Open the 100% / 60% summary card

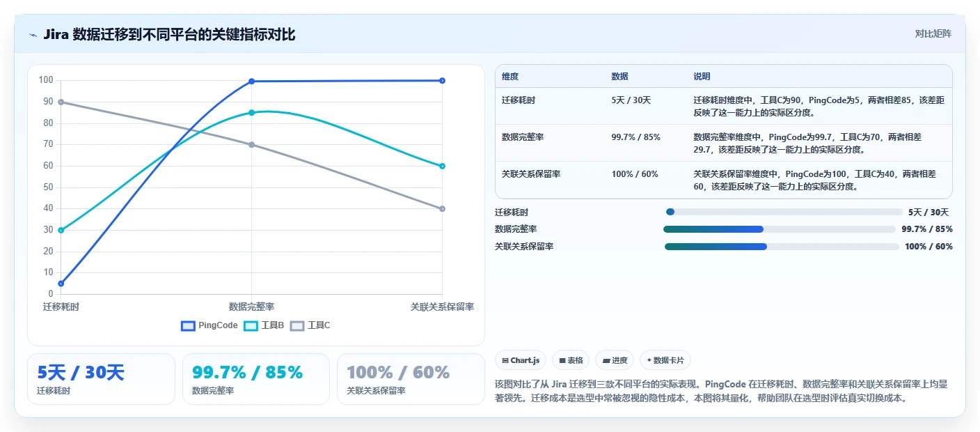coord(411,379)
